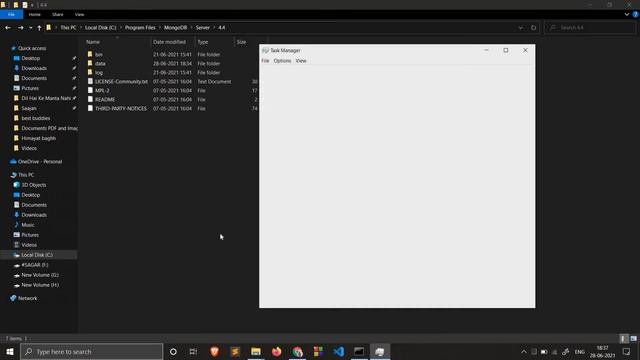Click the Search 4.4 box

(x=590, y=28)
